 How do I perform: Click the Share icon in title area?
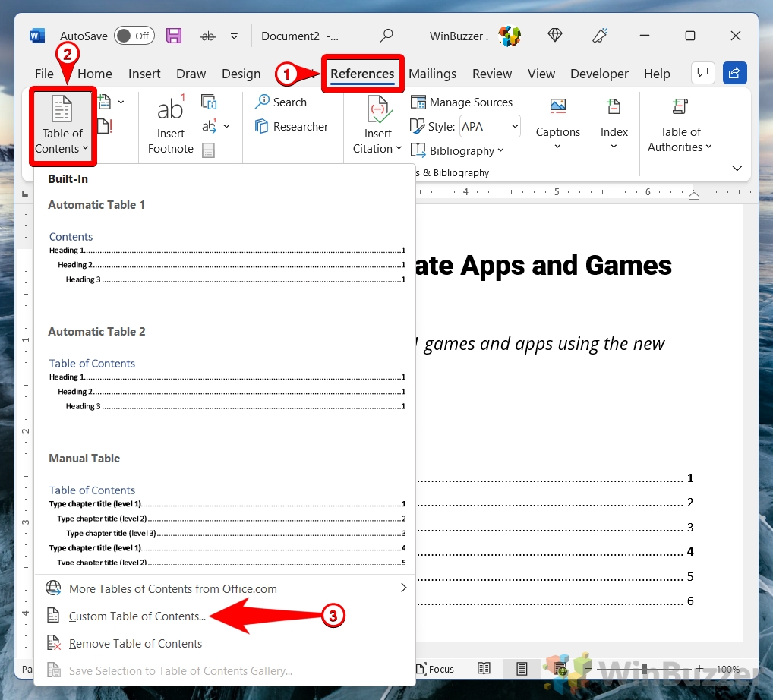click(734, 73)
